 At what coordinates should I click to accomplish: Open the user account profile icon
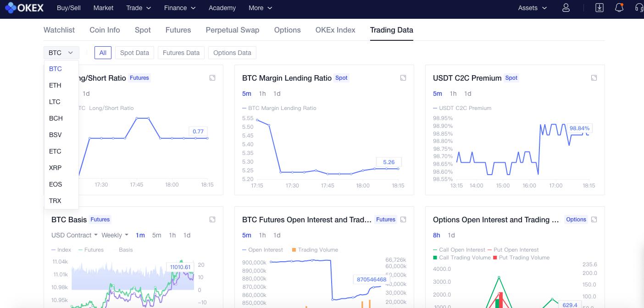click(566, 8)
